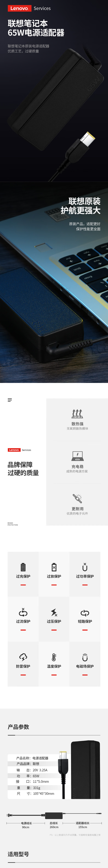Click the crossed battery icon for 过放保护
Viewport: 108px width, 868px height.
54,567
